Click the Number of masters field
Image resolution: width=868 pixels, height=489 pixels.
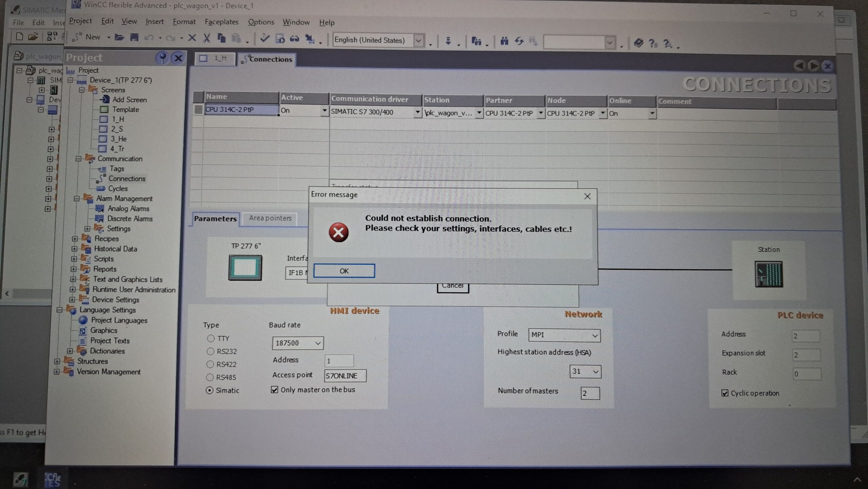[590, 393]
